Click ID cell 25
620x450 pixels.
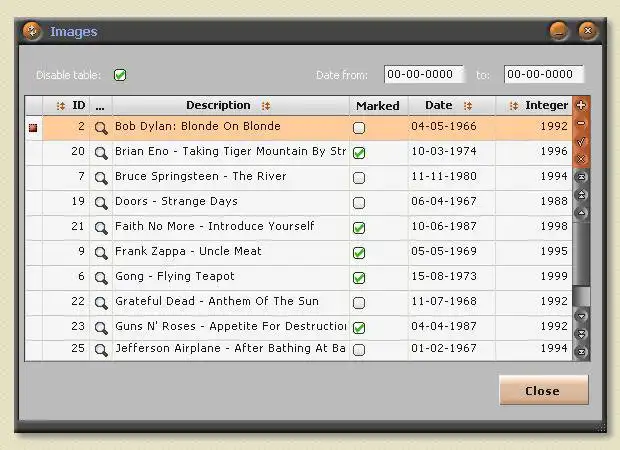click(66, 350)
